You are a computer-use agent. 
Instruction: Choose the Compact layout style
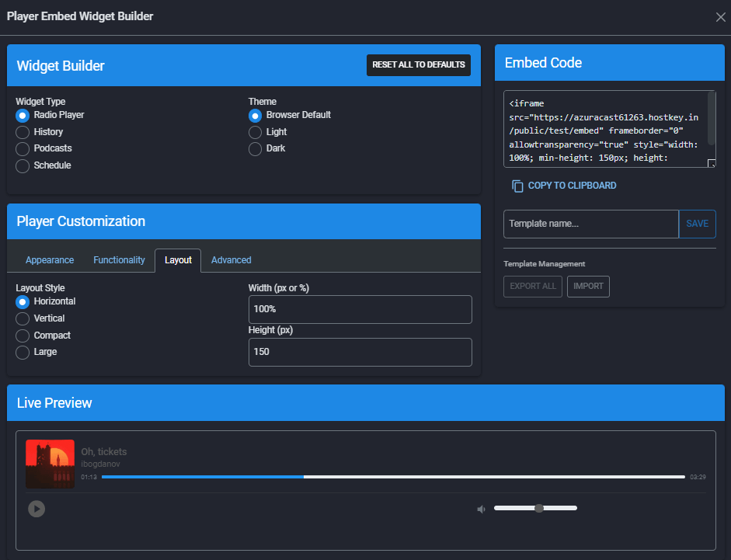[23, 336]
